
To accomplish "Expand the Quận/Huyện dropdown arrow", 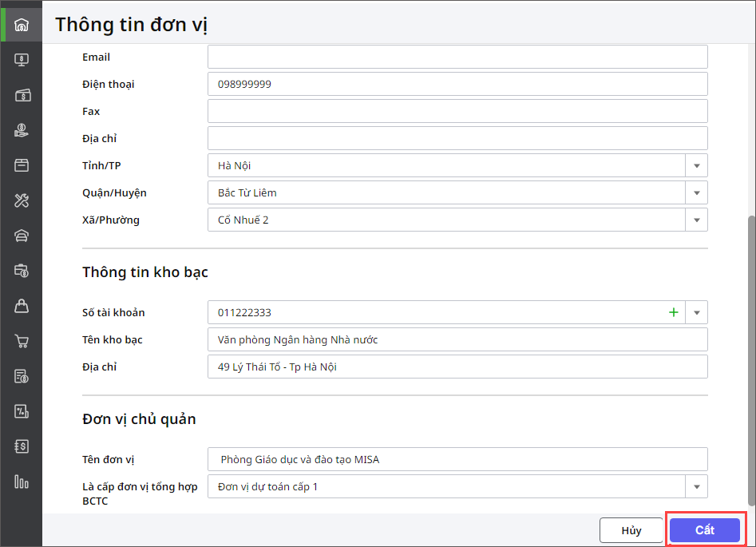I will (x=696, y=193).
